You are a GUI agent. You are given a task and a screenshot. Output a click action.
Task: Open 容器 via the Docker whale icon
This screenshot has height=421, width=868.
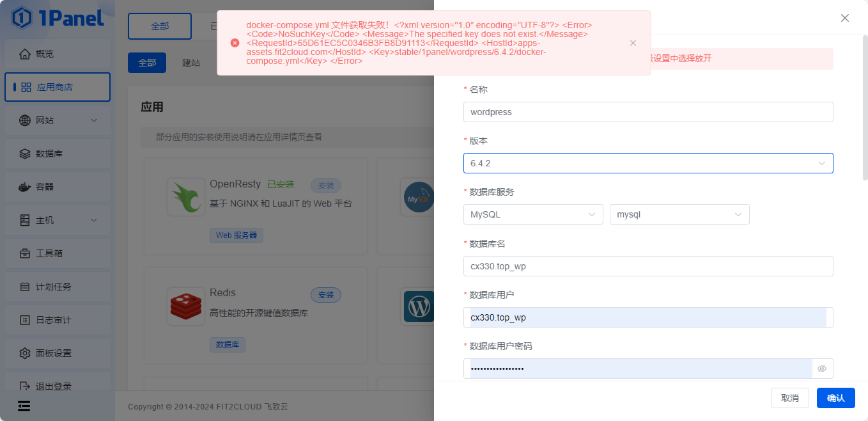(25, 187)
